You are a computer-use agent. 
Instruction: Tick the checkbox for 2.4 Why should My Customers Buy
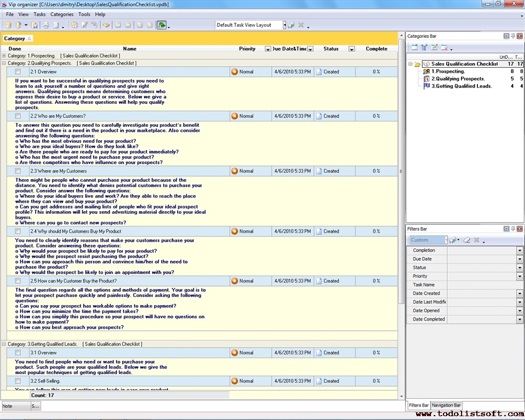click(x=18, y=231)
